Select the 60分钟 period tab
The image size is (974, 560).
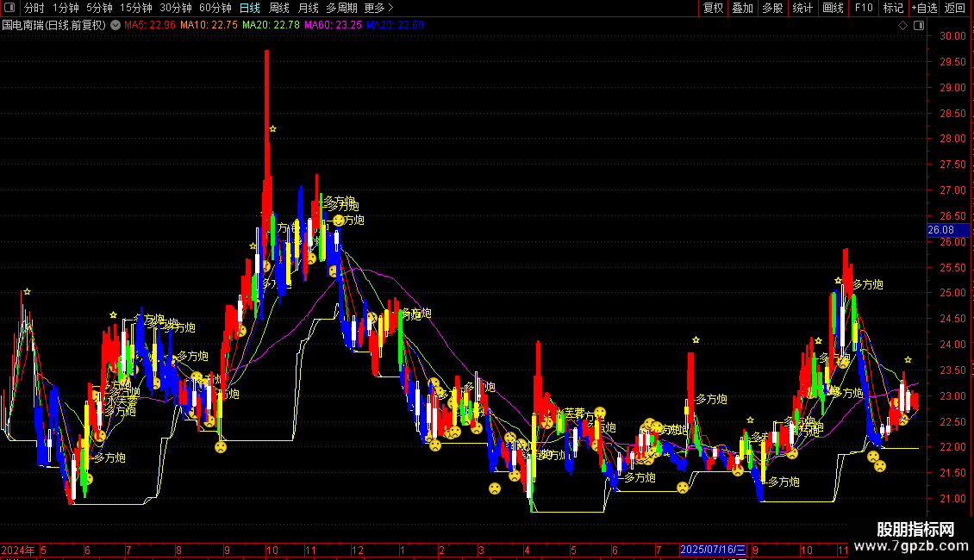pyautogui.click(x=215, y=8)
